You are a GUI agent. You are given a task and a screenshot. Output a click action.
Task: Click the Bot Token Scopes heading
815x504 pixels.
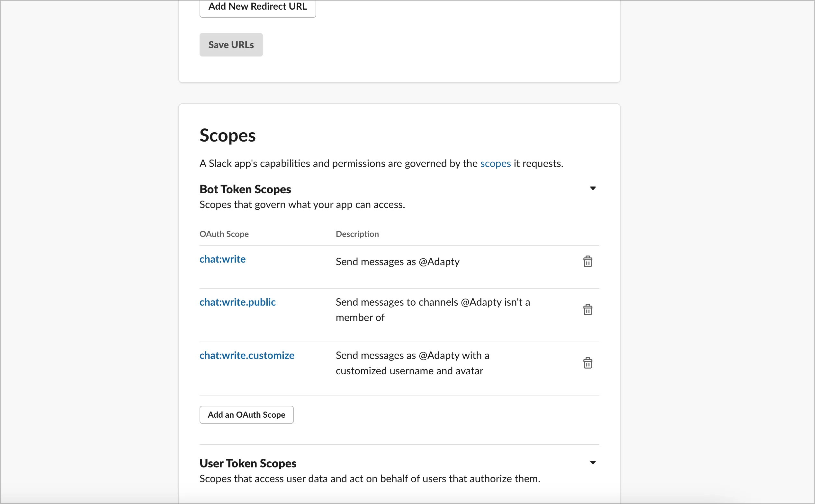(x=245, y=189)
